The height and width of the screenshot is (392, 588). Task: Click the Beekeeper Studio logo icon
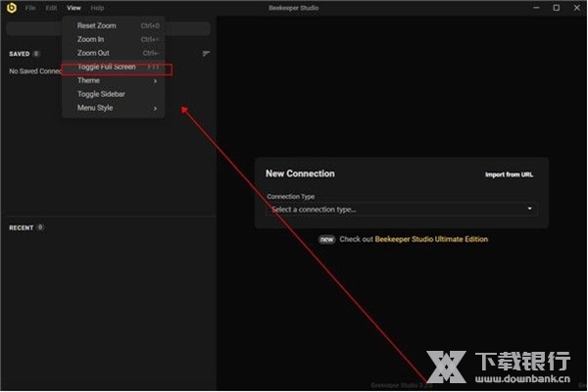click(x=9, y=7)
